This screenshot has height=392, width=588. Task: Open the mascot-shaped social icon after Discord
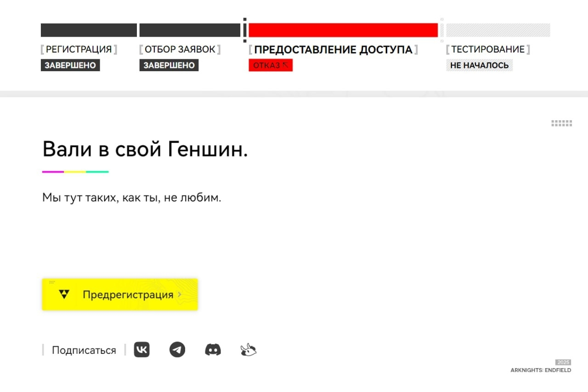pyautogui.click(x=248, y=350)
